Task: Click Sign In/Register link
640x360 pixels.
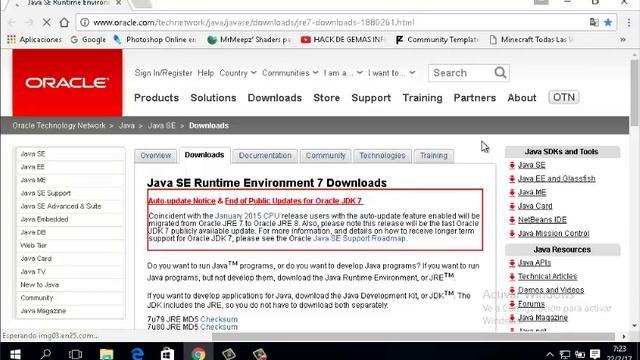Action: pyautogui.click(x=163, y=73)
